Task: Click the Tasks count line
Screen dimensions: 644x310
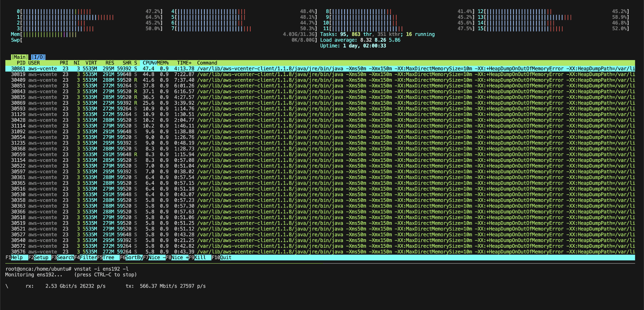Action: [377, 34]
